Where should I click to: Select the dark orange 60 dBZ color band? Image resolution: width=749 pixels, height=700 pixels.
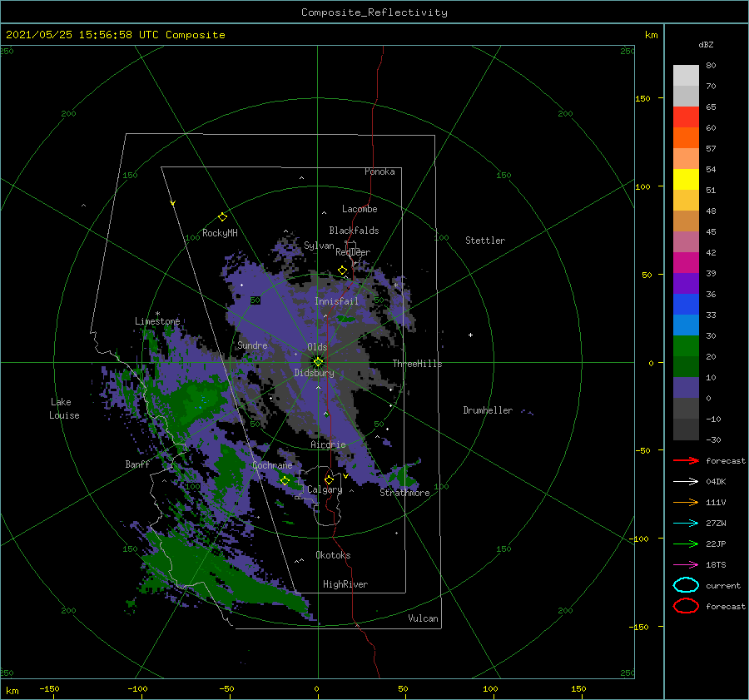point(686,137)
